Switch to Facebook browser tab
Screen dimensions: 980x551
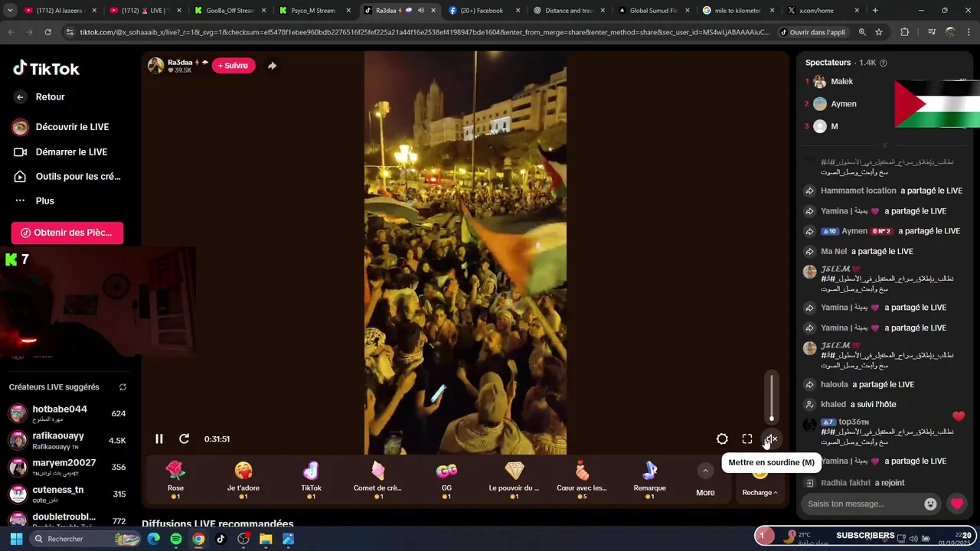481,11
